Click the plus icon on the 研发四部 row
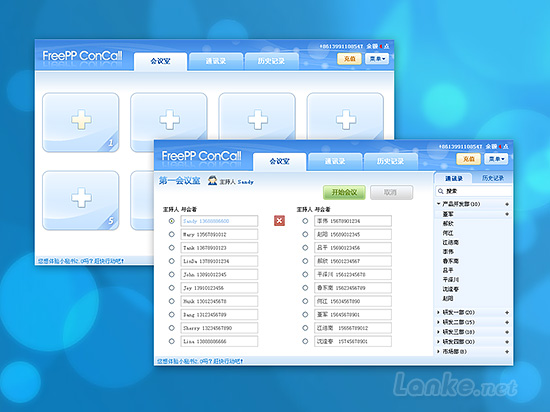 pos(507,342)
